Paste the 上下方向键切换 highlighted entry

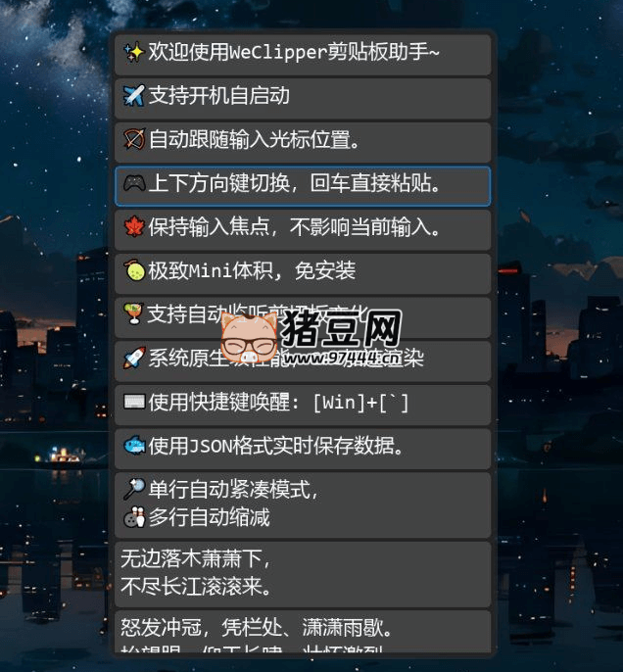click(x=303, y=186)
